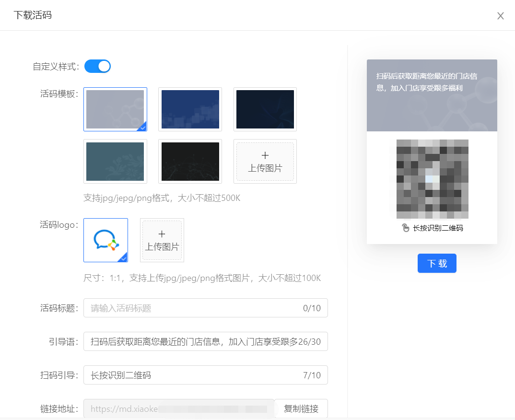The image size is (515, 420).
Task: Click the 扫码引导 label
Action: [59, 375]
